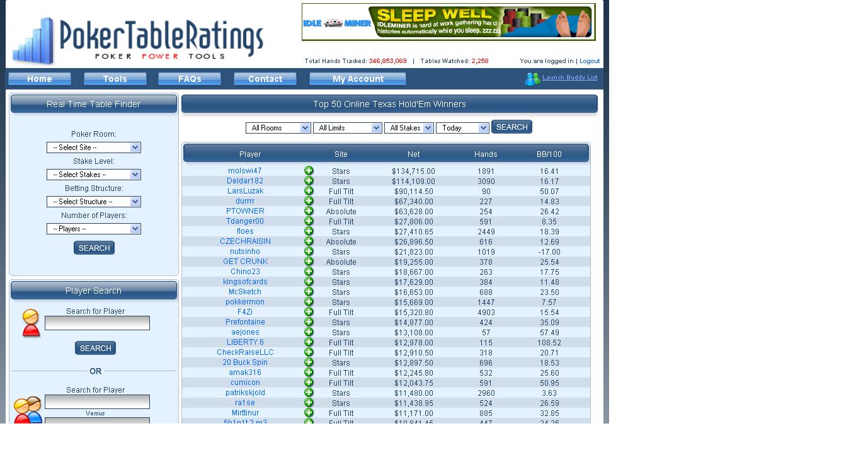Viewport: 868px width, 450px height.
Task: Click the plus icon beside F4Zi
Action: point(309,312)
